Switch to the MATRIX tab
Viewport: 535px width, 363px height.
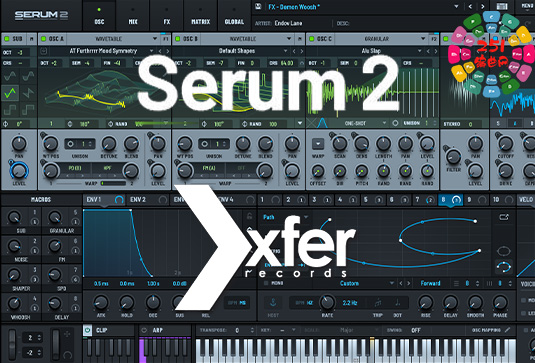pos(201,16)
